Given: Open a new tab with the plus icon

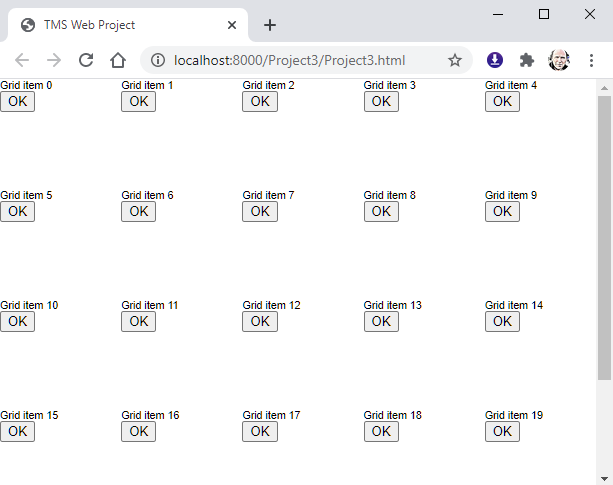Looking at the screenshot, I should (270, 25).
